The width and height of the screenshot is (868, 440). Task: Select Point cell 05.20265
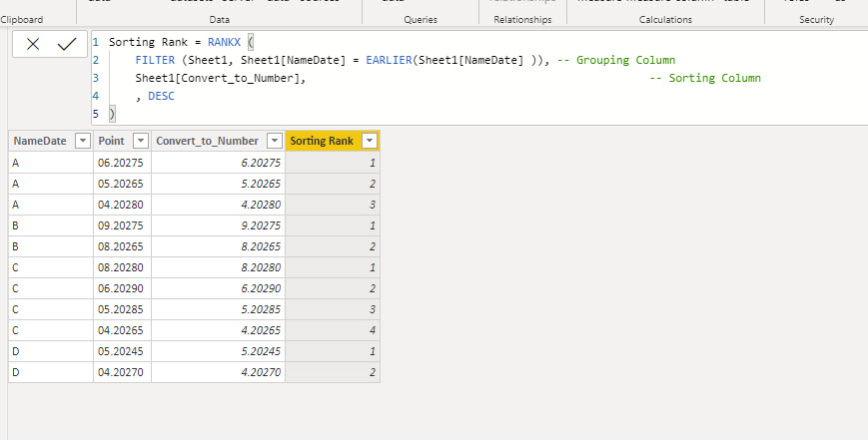(x=122, y=184)
